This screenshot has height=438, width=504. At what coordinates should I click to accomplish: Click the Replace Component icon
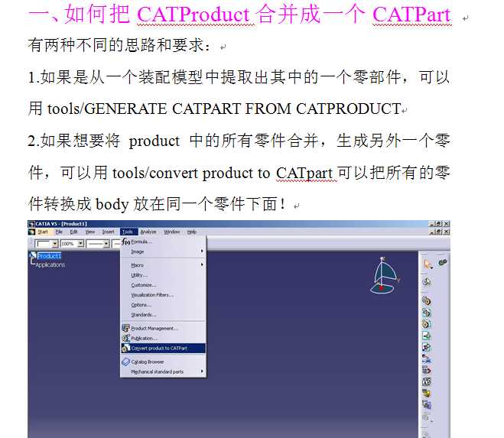pos(427,359)
